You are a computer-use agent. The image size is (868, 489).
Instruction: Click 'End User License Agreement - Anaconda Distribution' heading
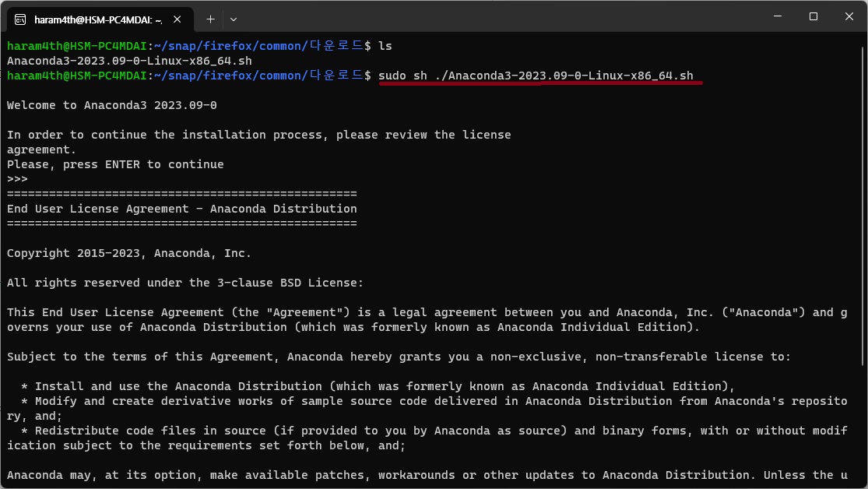click(181, 209)
